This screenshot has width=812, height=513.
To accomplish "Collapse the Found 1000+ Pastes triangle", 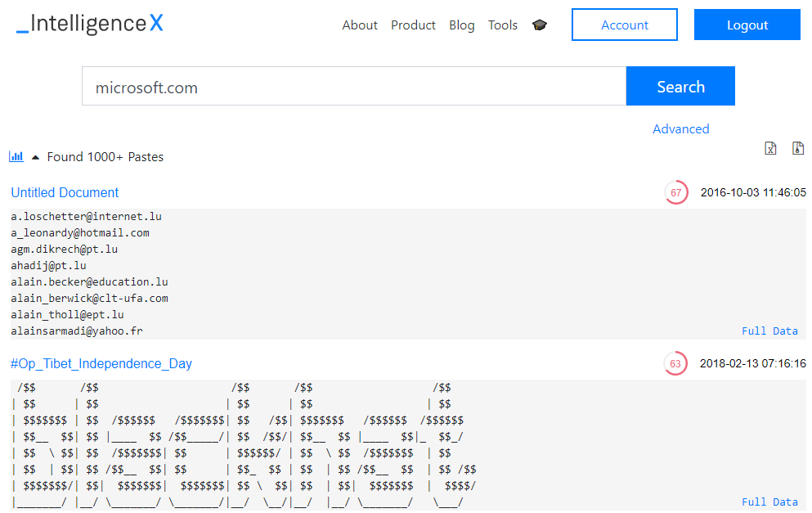I will 35,157.
